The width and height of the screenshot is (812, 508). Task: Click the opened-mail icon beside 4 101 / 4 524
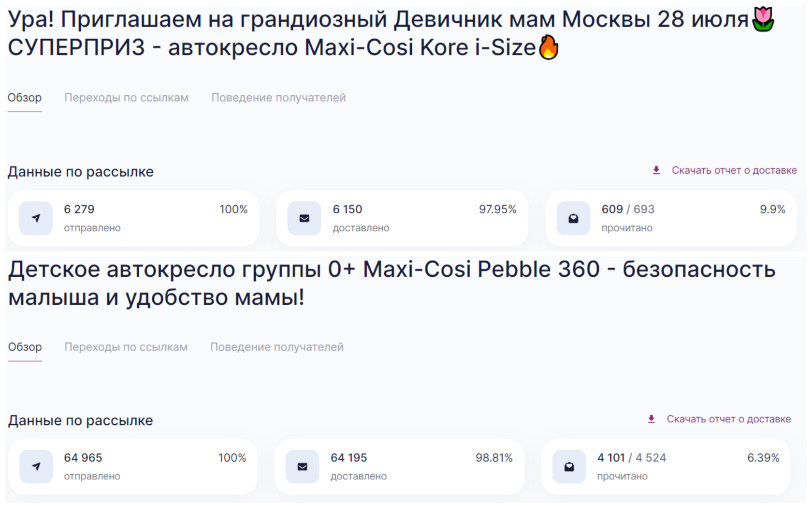click(x=569, y=466)
